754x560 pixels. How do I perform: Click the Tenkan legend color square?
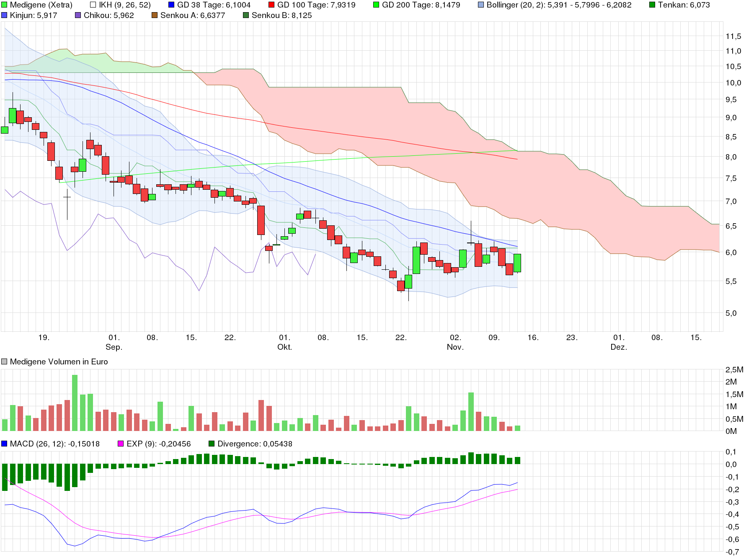pyautogui.click(x=652, y=5)
